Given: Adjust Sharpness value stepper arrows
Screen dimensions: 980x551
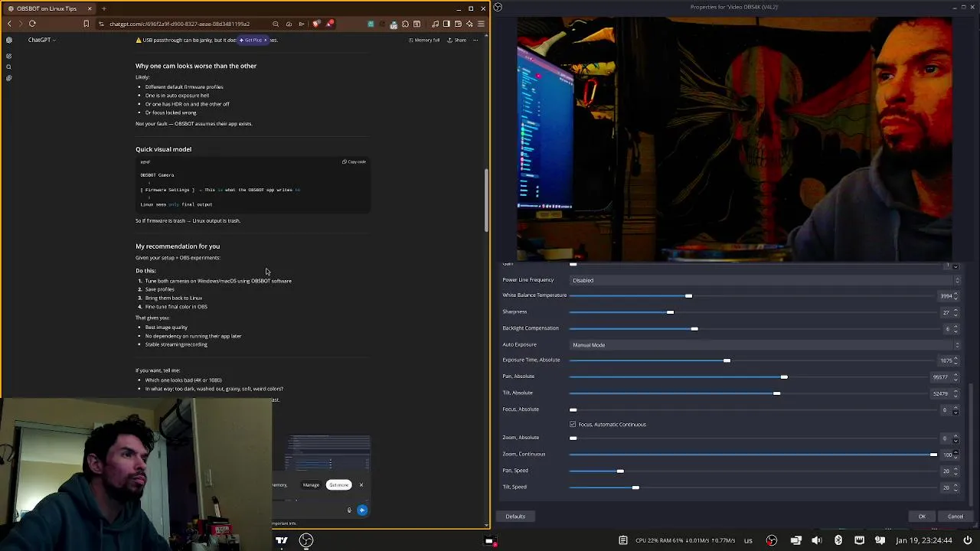Looking at the screenshot, I should click(x=955, y=312).
